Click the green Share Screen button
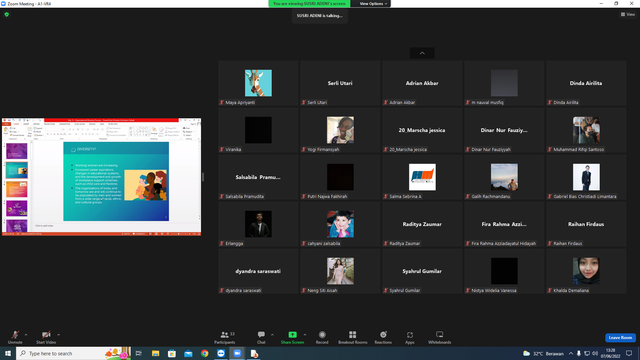This screenshot has width=640, height=360. pyautogui.click(x=292, y=338)
